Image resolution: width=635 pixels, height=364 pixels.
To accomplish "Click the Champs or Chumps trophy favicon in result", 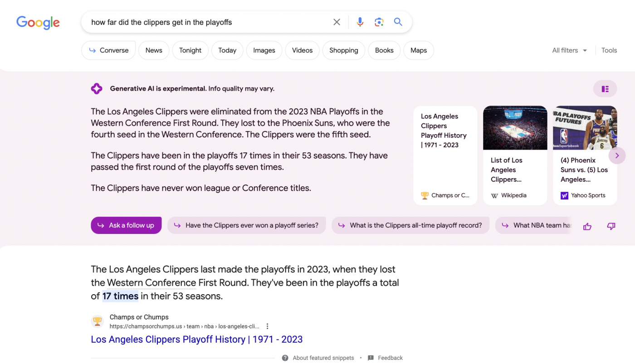I will click(x=98, y=321).
